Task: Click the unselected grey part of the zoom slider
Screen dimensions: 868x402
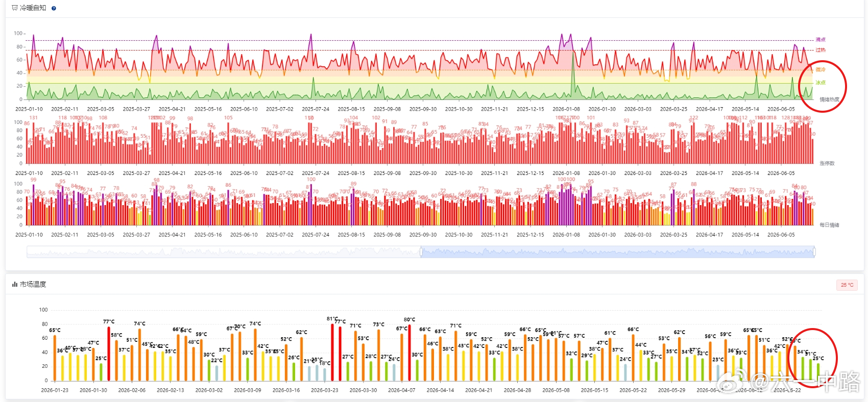Action: [x=224, y=252]
